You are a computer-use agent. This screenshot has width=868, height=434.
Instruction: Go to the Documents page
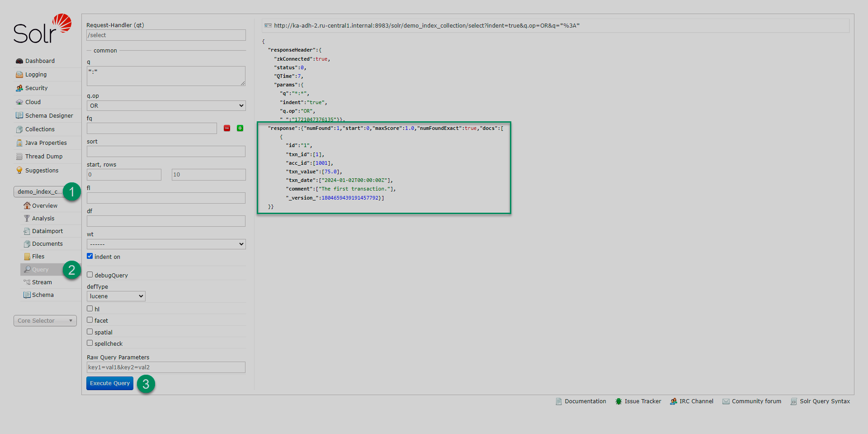click(47, 244)
